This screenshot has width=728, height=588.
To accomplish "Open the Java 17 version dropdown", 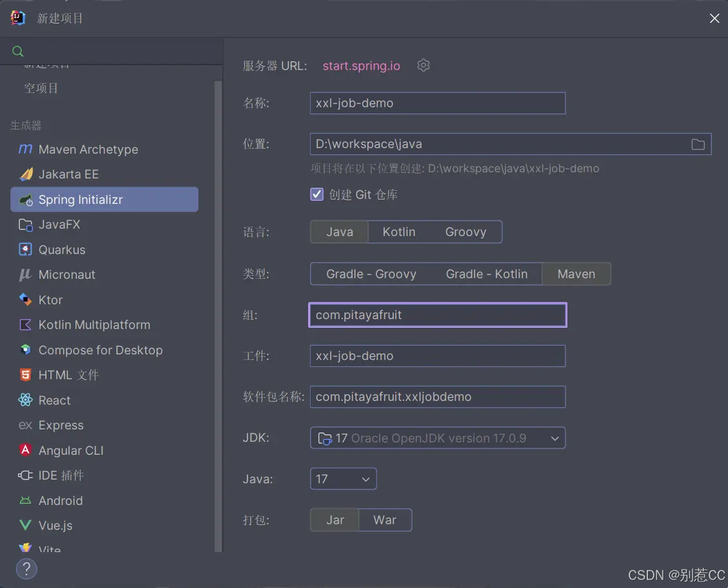I will [343, 478].
